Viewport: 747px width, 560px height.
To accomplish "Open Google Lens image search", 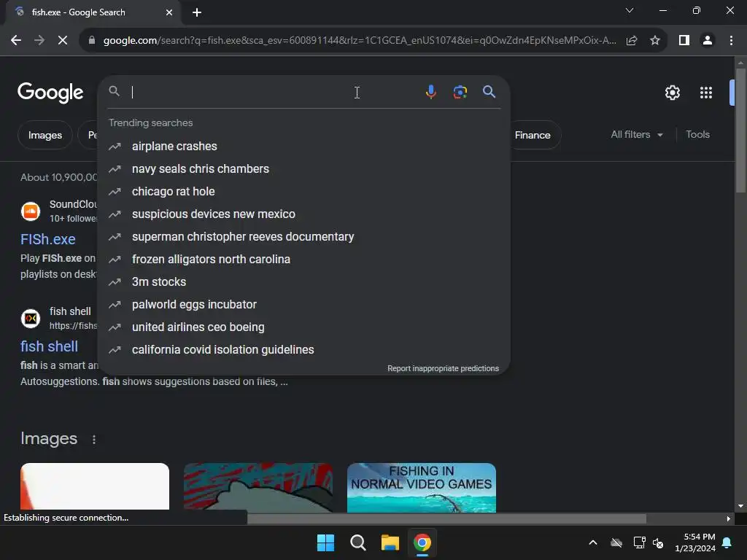I will [460, 92].
